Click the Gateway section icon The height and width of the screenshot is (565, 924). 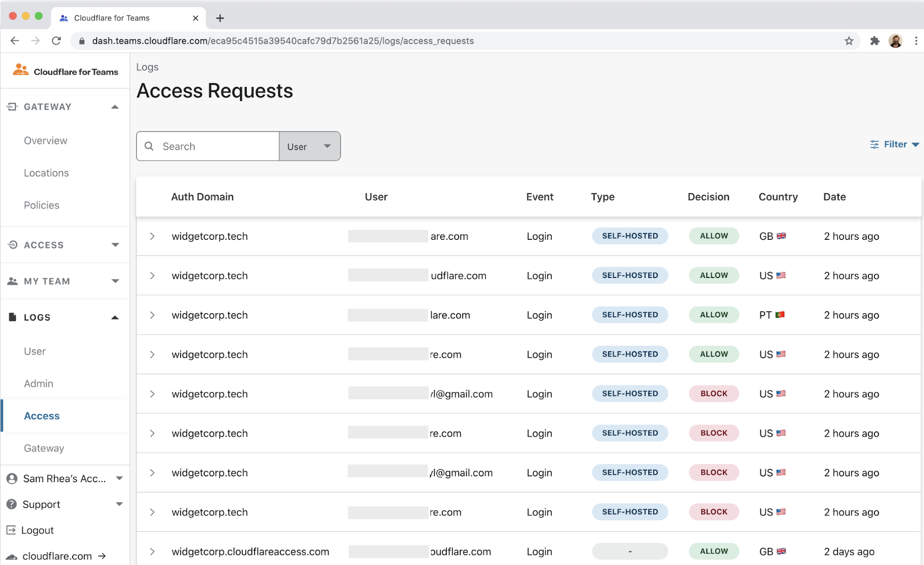[12, 106]
